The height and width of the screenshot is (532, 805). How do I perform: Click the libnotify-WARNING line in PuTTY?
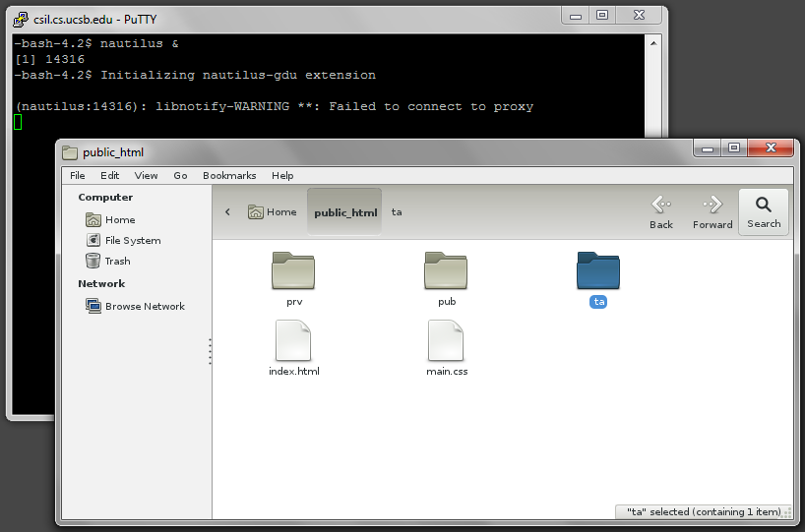[275, 107]
